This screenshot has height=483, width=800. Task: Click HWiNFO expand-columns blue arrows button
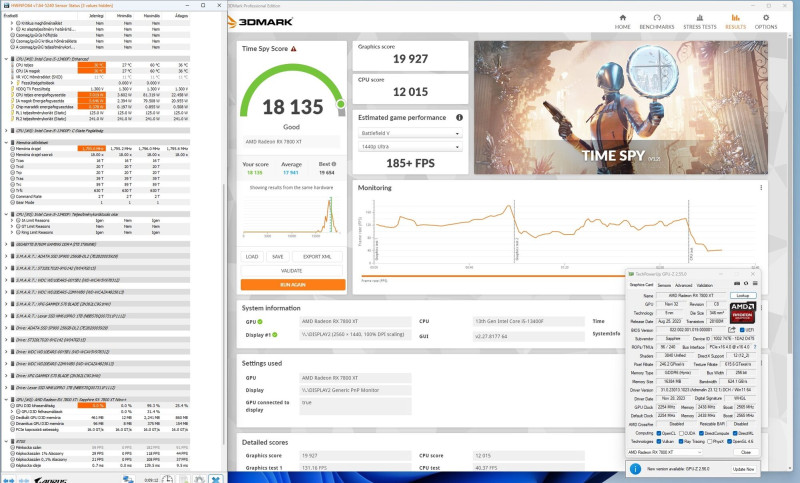[9, 480]
